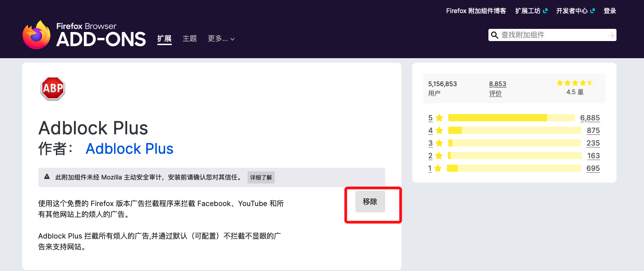Click the Adblock Plus ABP icon

pos(53,88)
